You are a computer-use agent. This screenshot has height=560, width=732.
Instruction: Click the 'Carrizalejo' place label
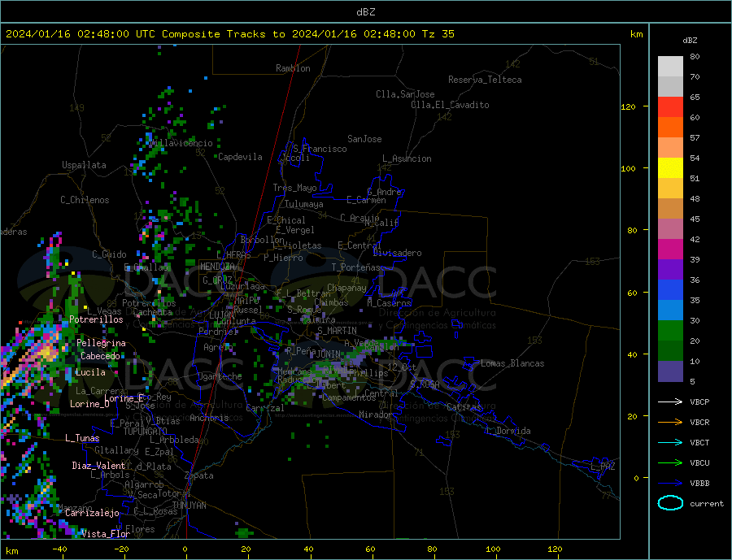92,514
